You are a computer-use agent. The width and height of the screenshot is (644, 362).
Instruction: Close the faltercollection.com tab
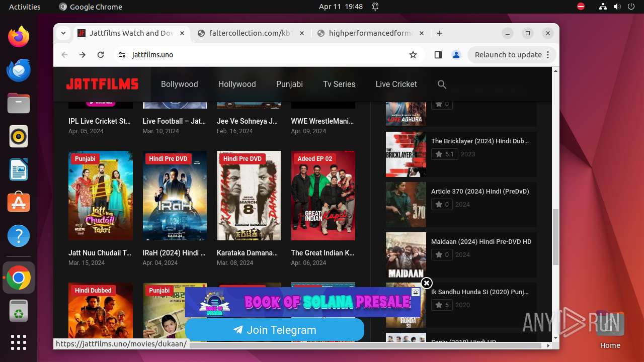pos(302,33)
